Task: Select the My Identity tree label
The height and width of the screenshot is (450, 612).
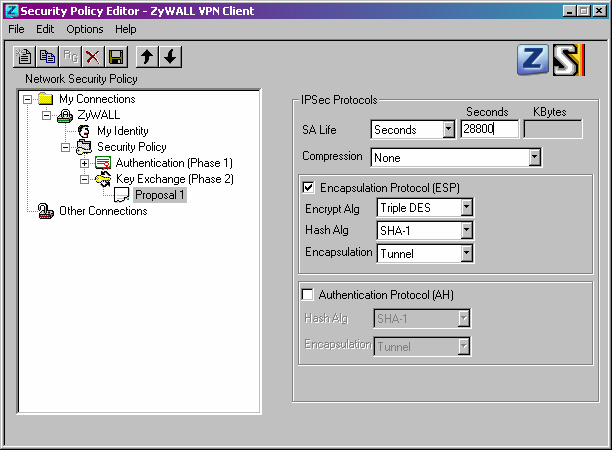Action: [x=123, y=131]
